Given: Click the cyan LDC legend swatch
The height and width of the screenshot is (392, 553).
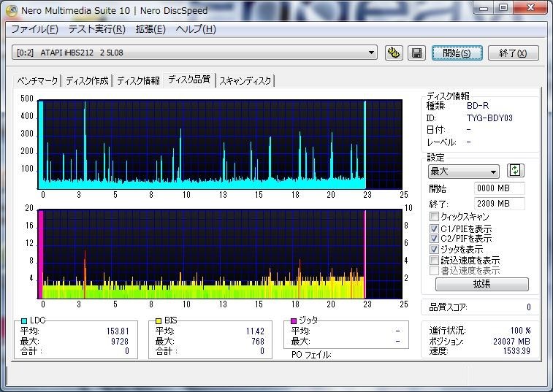Looking at the screenshot, I should pos(24,320).
